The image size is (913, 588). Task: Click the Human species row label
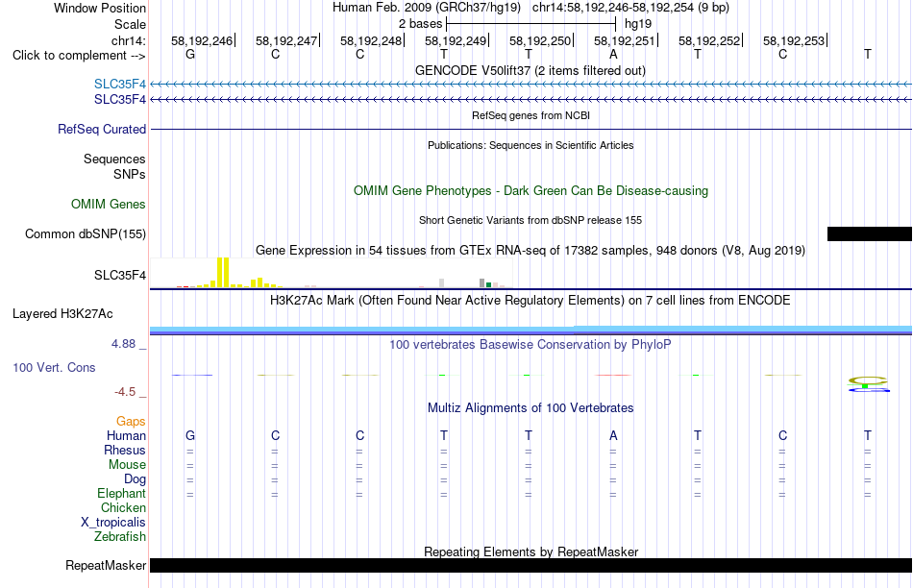[126, 436]
